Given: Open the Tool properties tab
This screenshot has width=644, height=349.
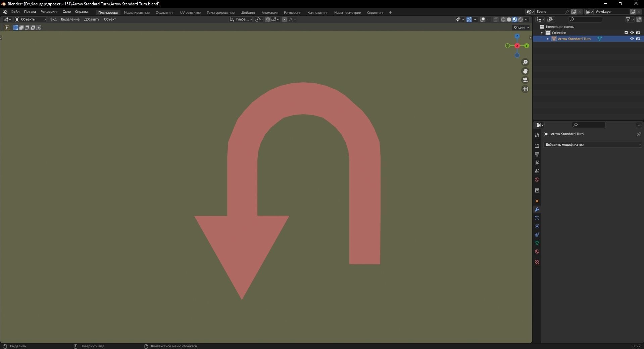Looking at the screenshot, I should 537,135.
